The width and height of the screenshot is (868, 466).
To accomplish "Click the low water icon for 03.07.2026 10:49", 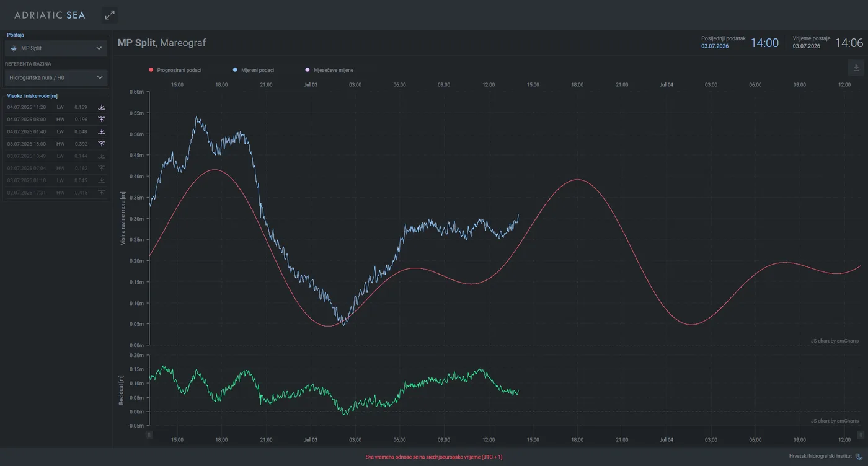I will pos(102,156).
